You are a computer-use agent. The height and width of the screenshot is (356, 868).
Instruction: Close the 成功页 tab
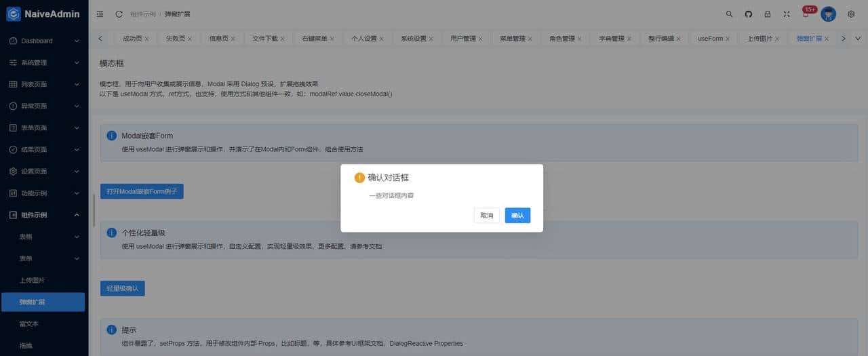tap(147, 39)
